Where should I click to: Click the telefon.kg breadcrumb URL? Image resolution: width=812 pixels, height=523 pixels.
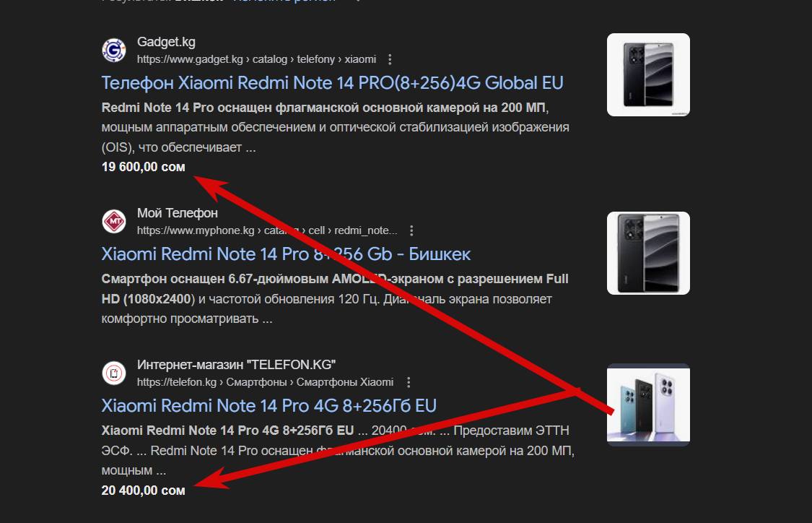pos(265,383)
